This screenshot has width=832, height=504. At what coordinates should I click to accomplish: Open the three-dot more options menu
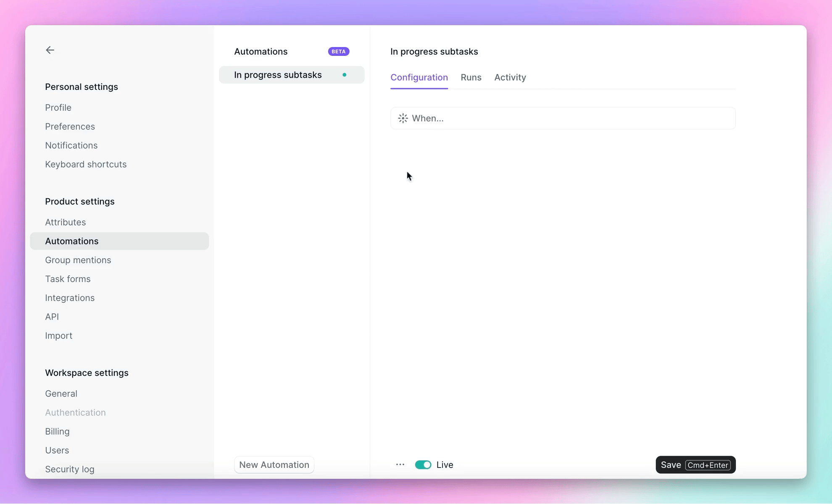coord(400,465)
